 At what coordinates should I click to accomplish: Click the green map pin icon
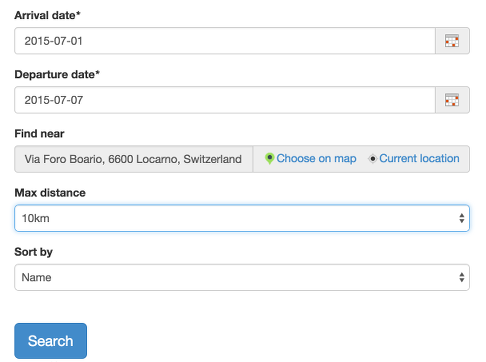click(x=269, y=159)
